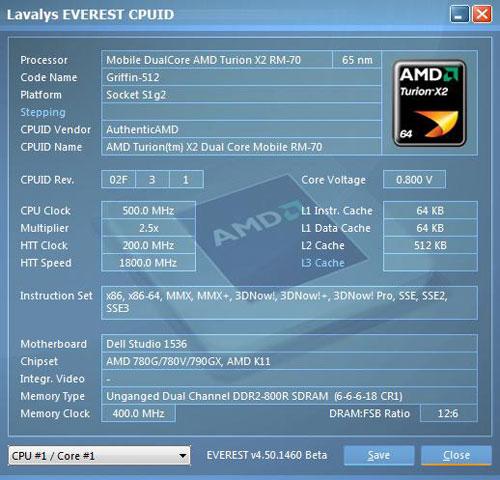Click the AMD Turion X2 logo badge
Screen dimensions: 500x480
(430, 103)
